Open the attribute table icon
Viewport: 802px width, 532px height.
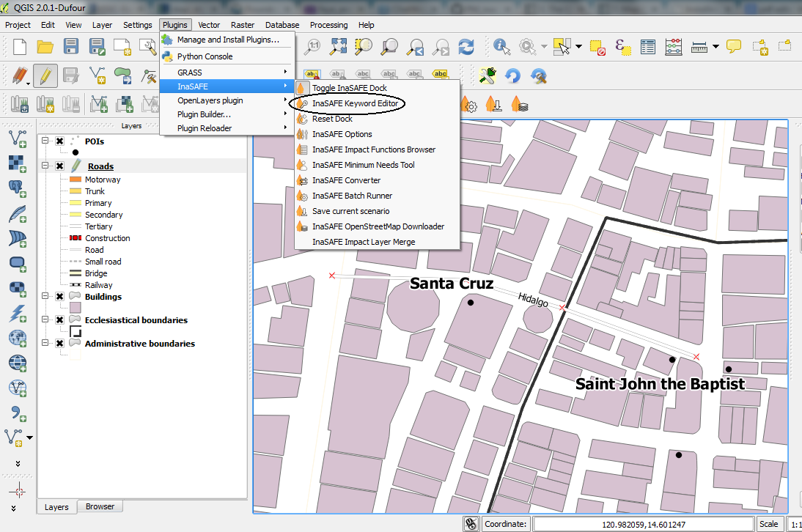coord(648,47)
